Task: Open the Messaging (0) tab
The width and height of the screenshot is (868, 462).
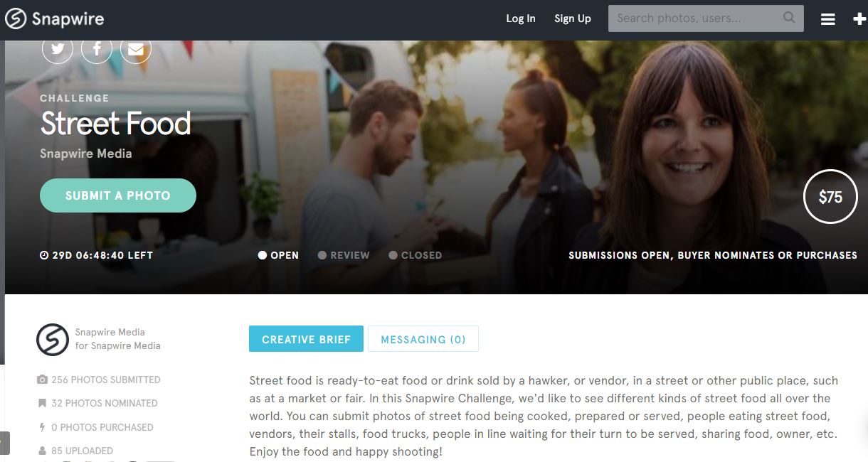Action: [x=423, y=339]
